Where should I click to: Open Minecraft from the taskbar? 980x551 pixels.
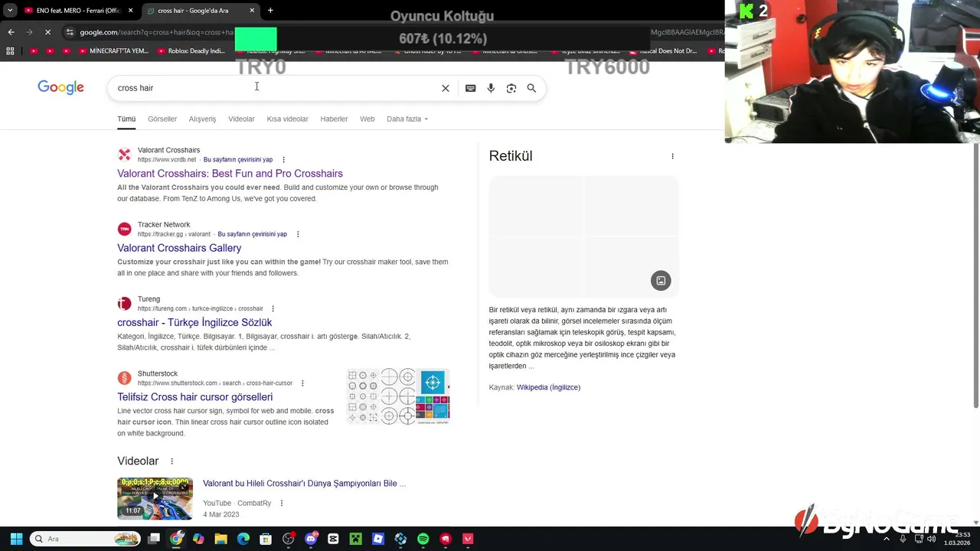[355, 539]
